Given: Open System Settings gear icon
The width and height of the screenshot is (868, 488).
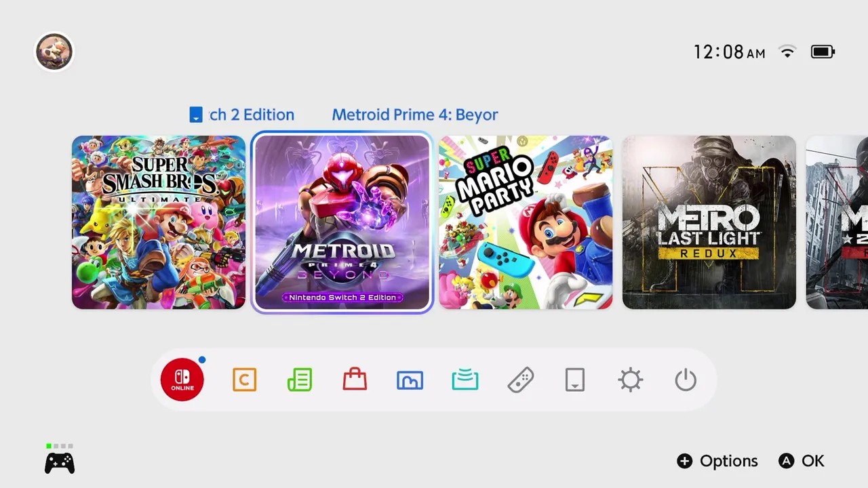Looking at the screenshot, I should point(631,380).
